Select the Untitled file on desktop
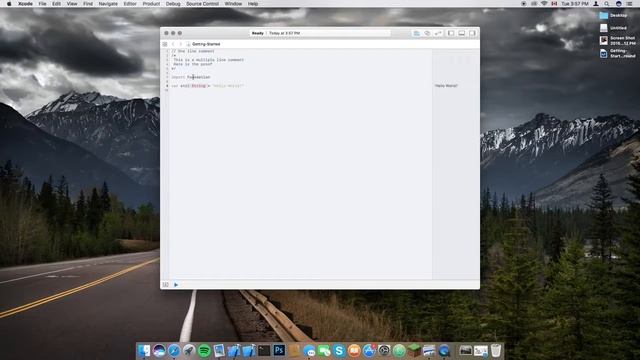 (613, 28)
